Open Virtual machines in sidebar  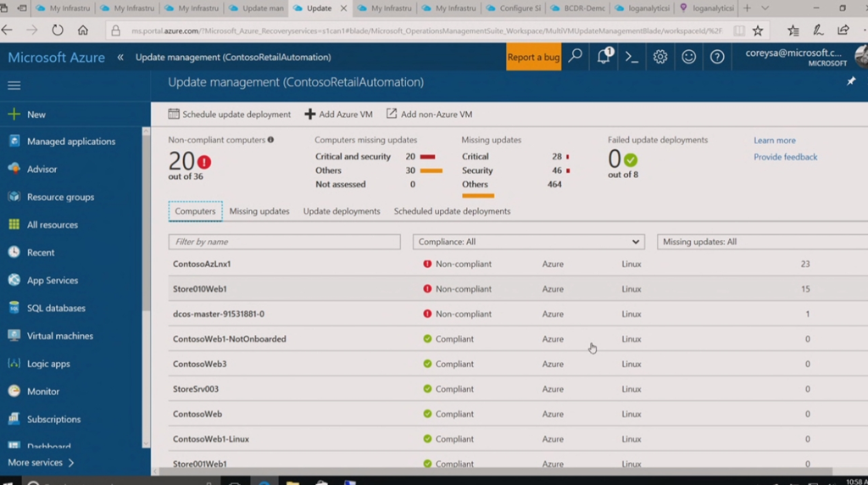(x=59, y=336)
